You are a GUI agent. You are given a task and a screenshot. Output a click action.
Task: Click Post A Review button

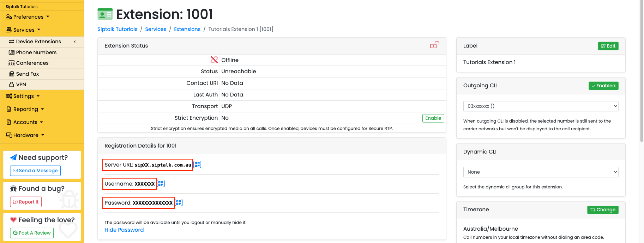[32, 233]
